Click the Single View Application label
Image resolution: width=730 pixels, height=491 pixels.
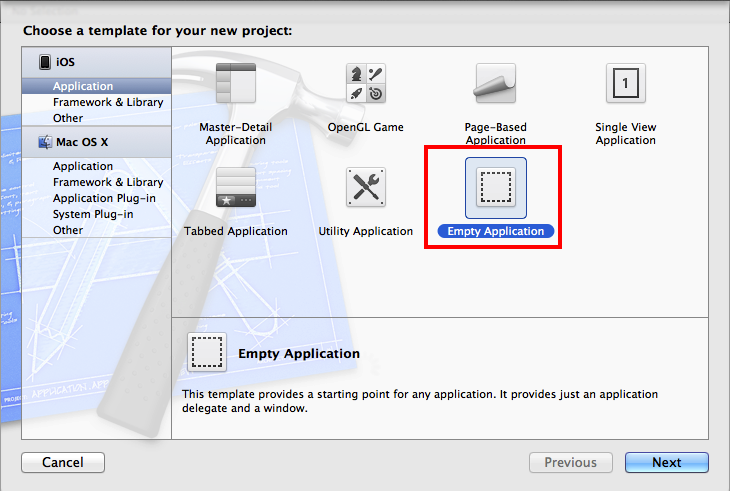[626, 134]
